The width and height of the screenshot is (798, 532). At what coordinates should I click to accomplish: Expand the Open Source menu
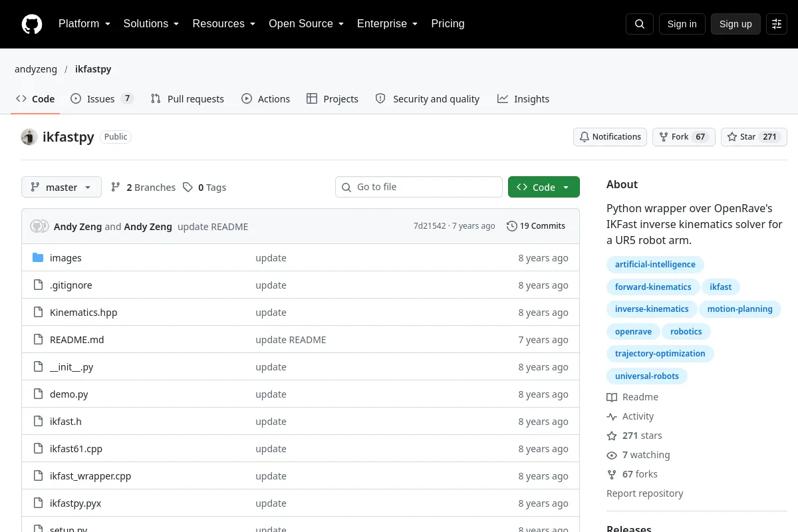click(306, 24)
